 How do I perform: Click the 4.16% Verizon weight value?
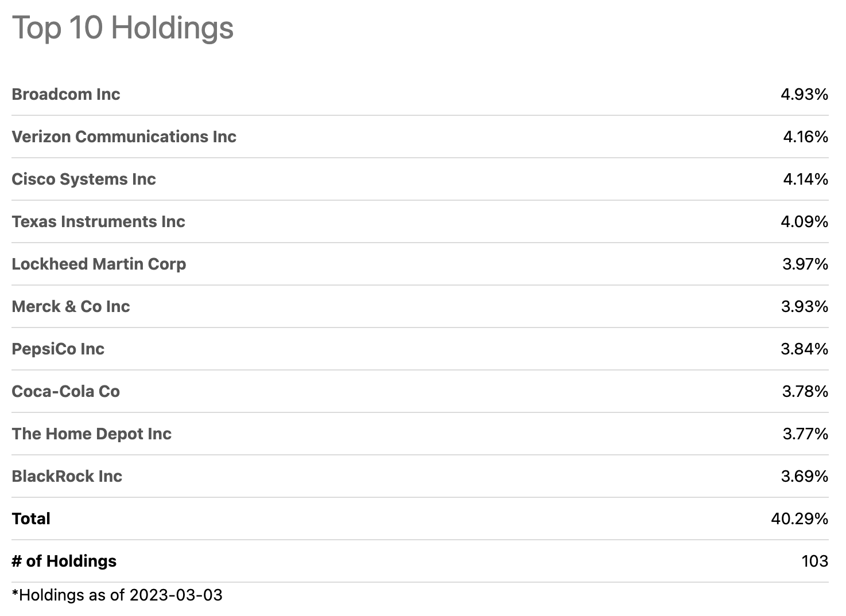click(805, 137)
